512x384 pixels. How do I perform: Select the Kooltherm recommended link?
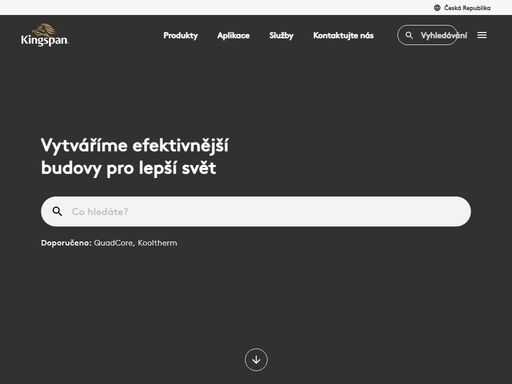(157, 243)
